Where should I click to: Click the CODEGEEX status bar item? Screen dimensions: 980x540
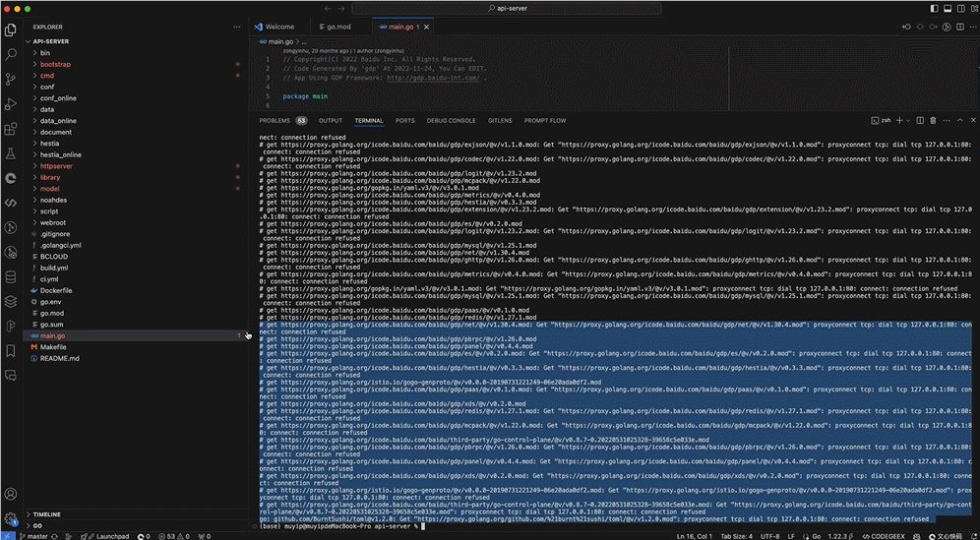click(882, 536)
